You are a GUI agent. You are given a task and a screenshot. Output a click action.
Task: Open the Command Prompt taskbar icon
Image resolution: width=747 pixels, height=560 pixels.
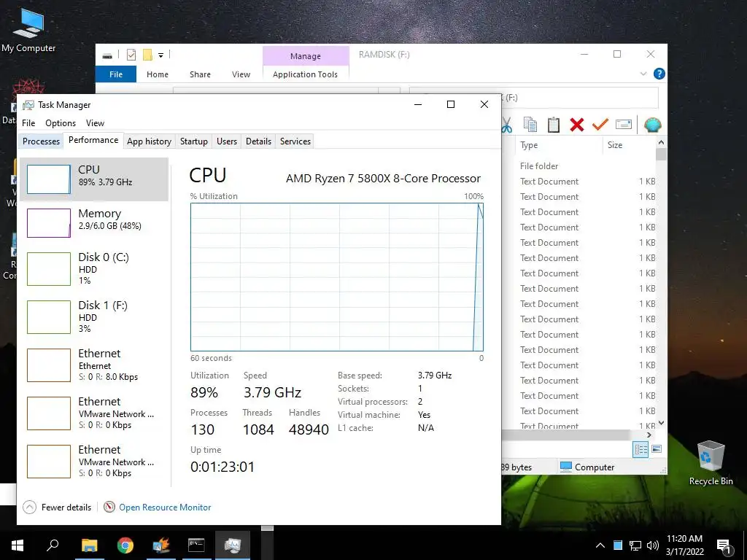pyautogui.click(x=196, y=545)
